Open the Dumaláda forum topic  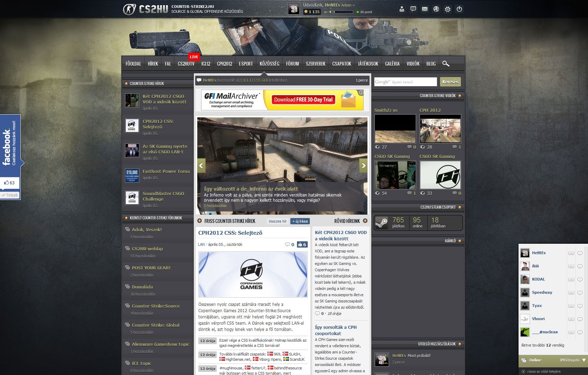point(142,287)
